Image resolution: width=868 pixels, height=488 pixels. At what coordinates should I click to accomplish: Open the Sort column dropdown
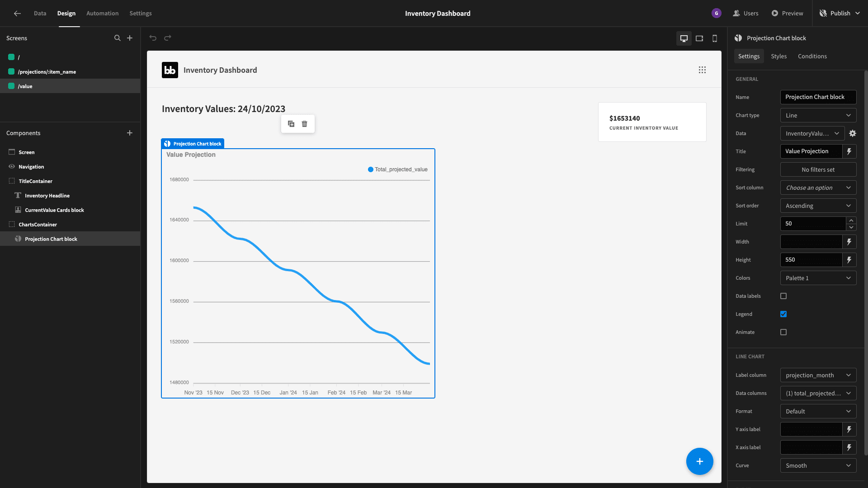coord(818,188)
